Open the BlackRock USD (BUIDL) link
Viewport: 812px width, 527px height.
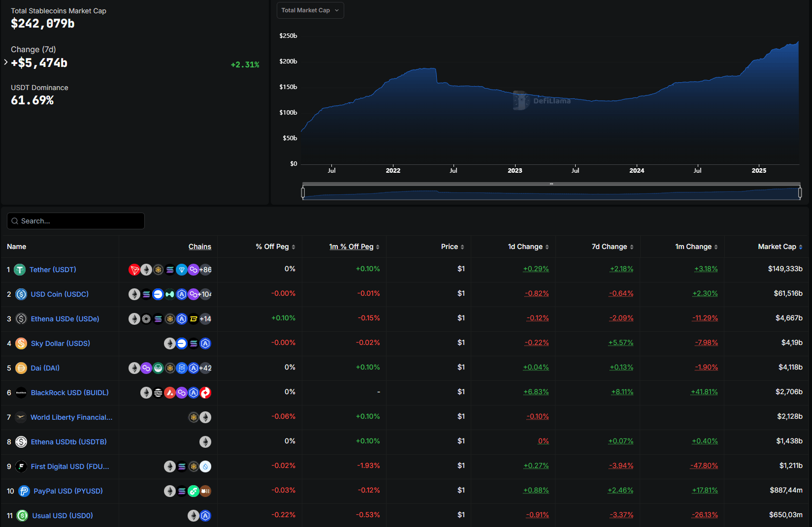(x=69, y=393)
